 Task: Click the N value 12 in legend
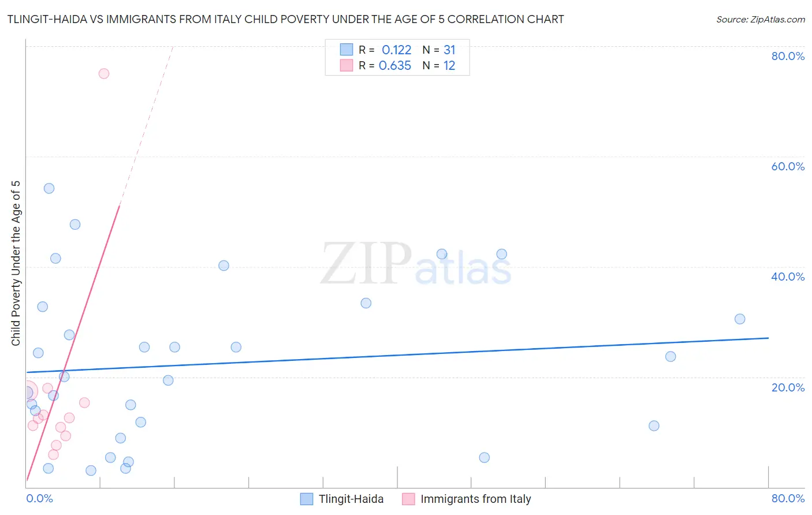click(x=449, y=65)
